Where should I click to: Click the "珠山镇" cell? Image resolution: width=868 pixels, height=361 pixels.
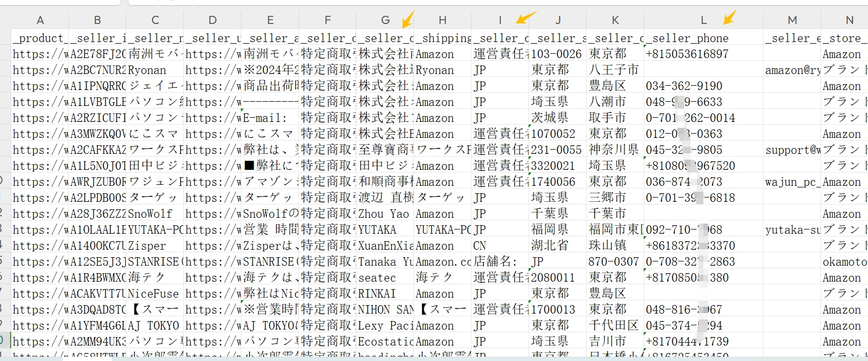(615, 245)
